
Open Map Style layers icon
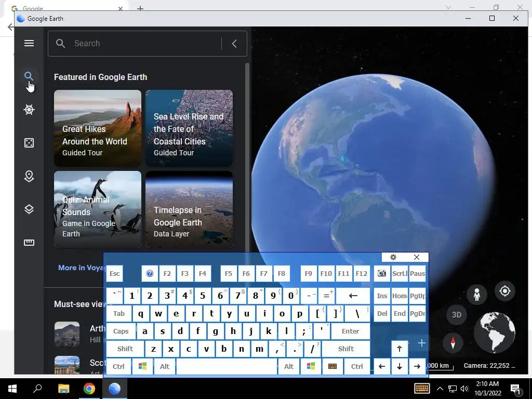[29, 209]
